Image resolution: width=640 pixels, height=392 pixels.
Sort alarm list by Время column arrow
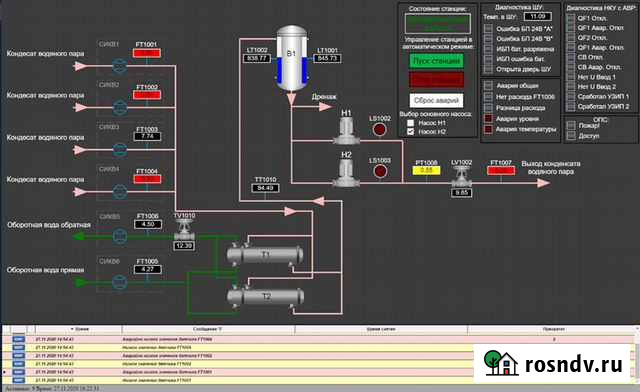point(72,329)
